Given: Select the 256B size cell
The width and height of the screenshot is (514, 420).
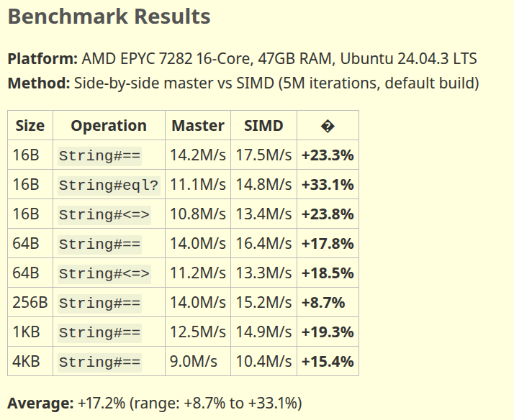Looking at the screenshot, I should coord(30,303).
